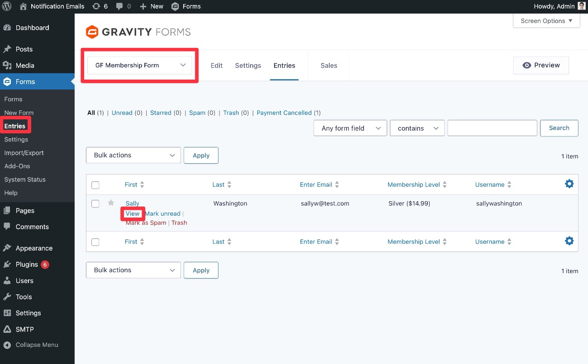Star the Sally Washington entry

tap(111, 203)
